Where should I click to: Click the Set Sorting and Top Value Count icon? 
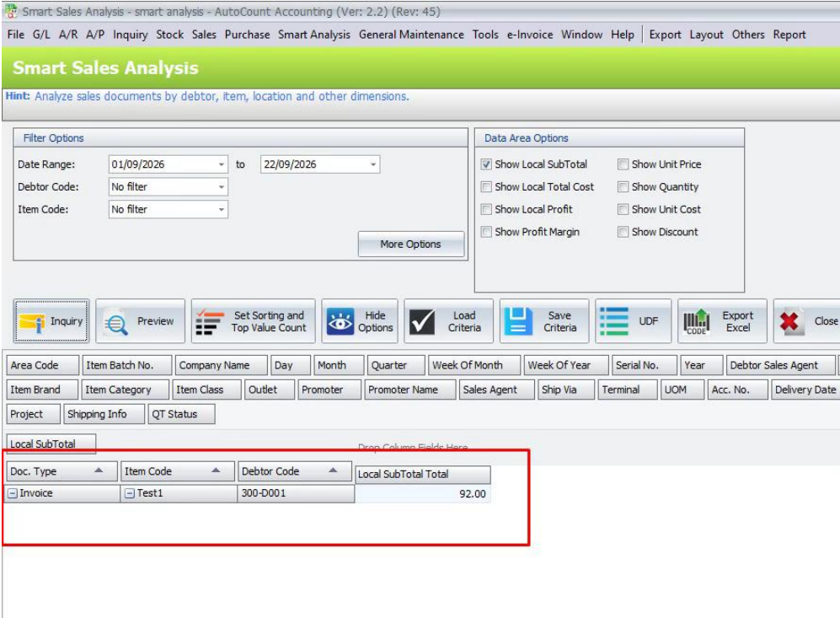coord(210,321)
